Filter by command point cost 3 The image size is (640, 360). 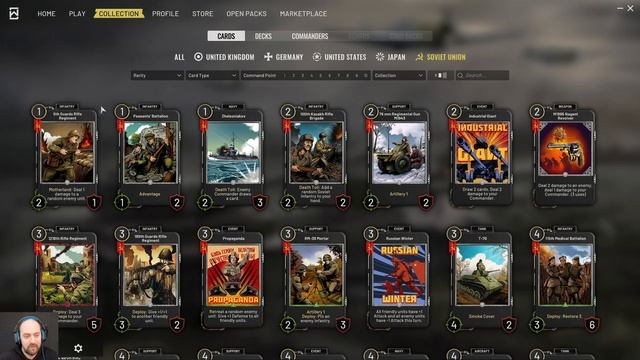(x=302, y=76)
